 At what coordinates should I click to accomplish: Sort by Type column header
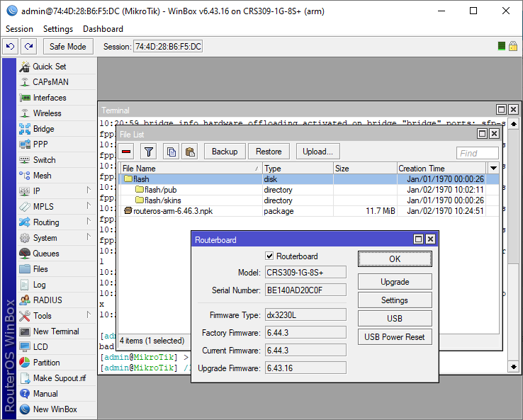(298, 169)
